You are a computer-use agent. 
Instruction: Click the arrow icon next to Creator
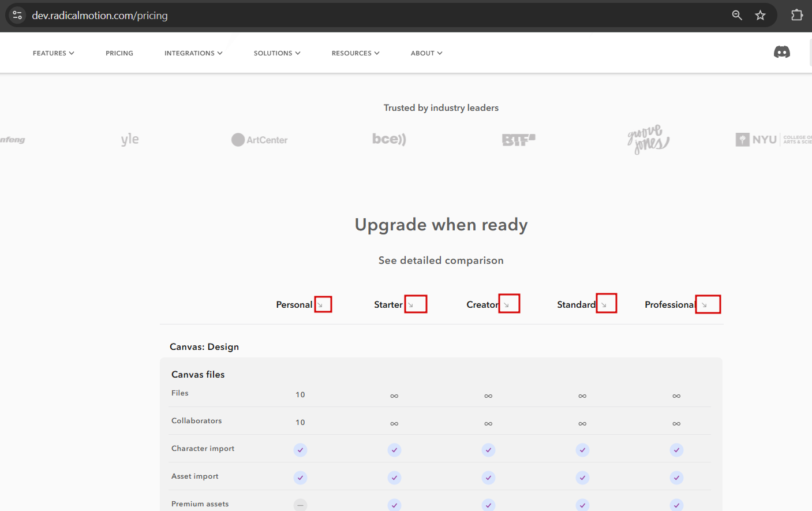(x=506, y=305)
